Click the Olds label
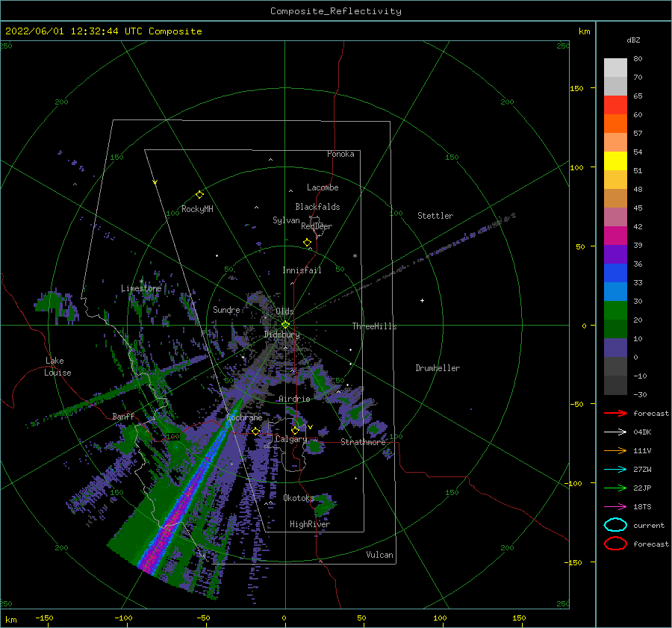The width and height of the screenshot is (672, 628). [x=284, y=311]
